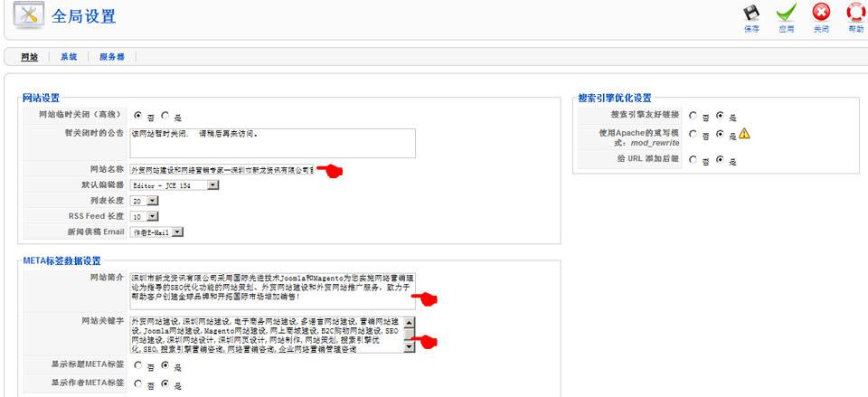Select 否 for 显示标题META标签
The image size is (868, 397).
(137, 365)
